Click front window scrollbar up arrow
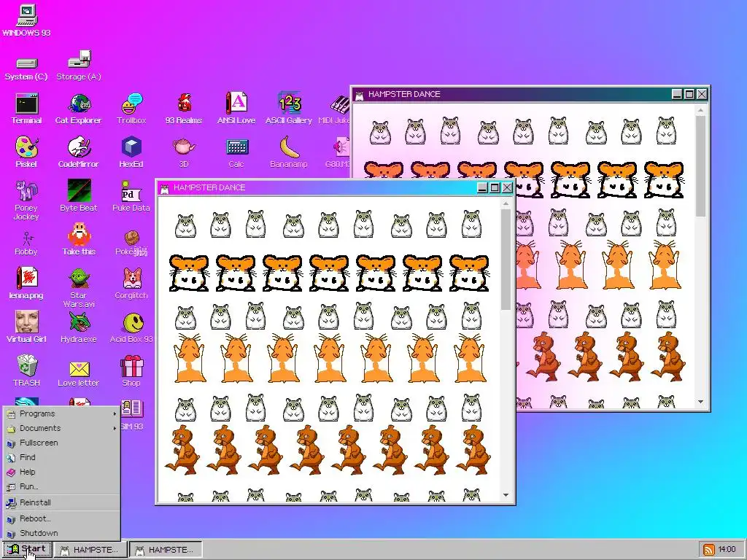The image size is (747, 560). tap(506, 204)
